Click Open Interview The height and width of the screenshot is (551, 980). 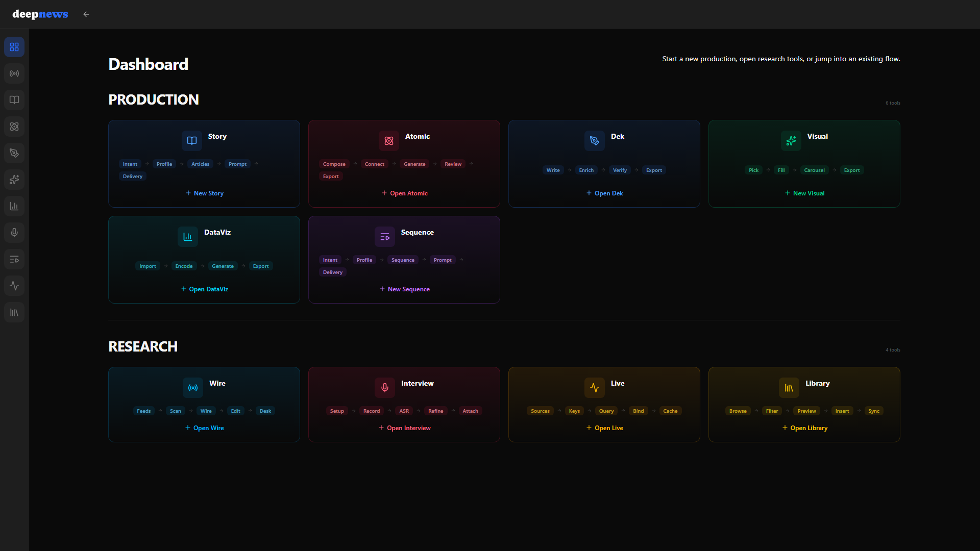(404, 428)
